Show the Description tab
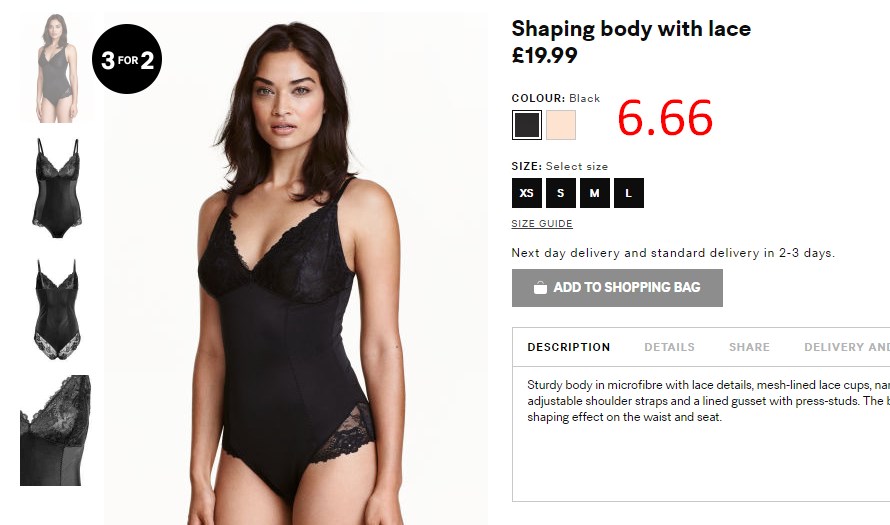Viewport: 890px width, 525px height. pyautogui.click(x=569, y=347)
